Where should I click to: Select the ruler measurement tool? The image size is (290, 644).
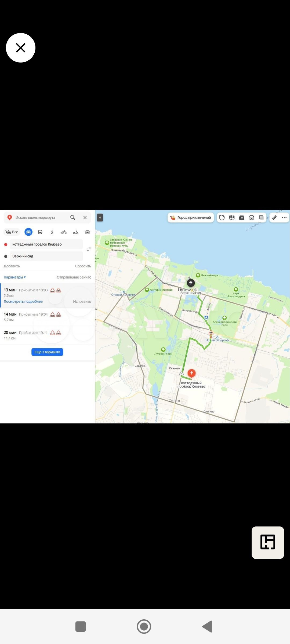274,218
